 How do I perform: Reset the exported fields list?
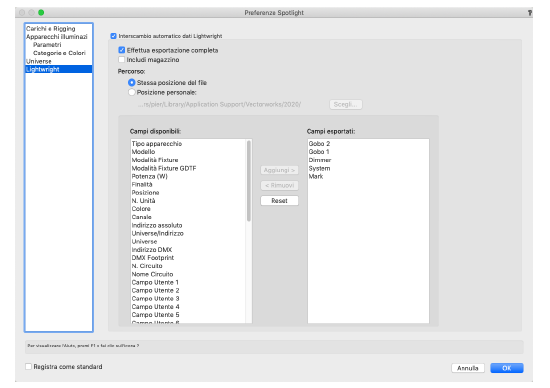click(279, 201)
